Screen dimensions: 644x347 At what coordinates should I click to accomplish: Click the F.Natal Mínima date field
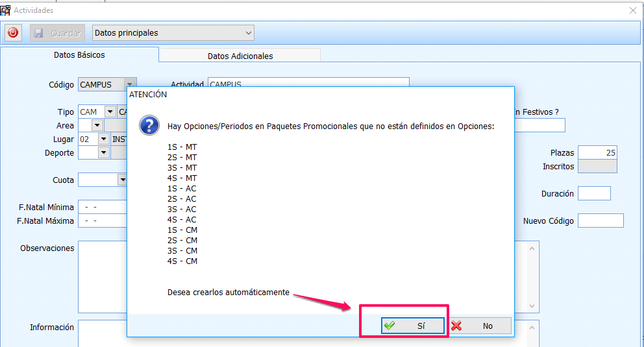pos(102,208)
